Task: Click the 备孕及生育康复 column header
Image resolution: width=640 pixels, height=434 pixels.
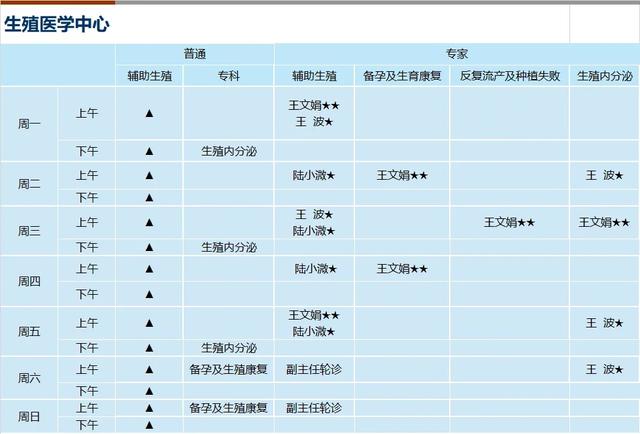Action: [402, 76]
